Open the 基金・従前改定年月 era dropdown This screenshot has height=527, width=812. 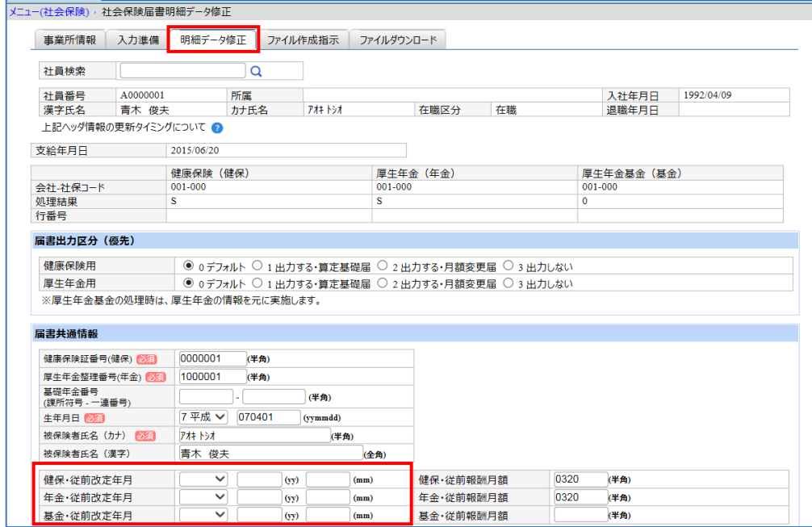coord(203,515)
